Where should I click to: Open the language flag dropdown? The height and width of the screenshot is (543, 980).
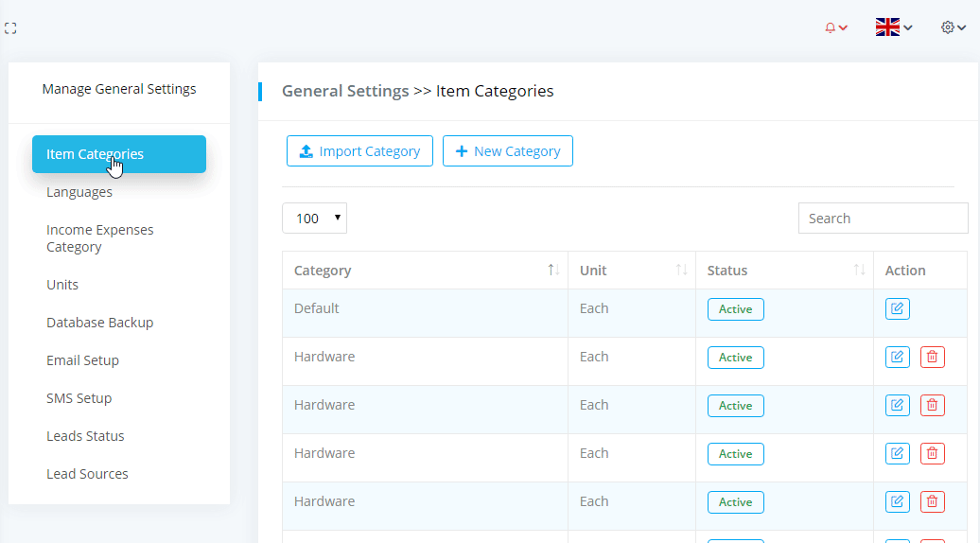point(893,27)
